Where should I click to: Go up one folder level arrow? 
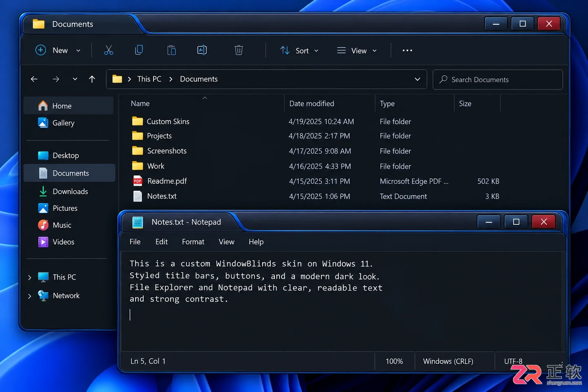tap(92, 79)
